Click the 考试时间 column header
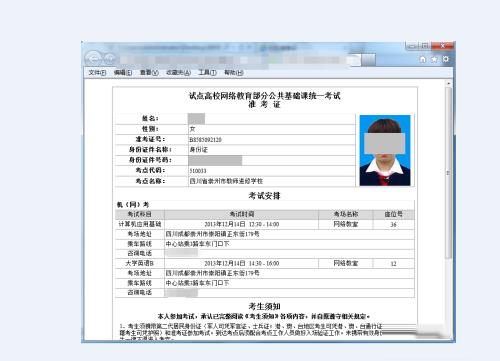 (242, 214)
